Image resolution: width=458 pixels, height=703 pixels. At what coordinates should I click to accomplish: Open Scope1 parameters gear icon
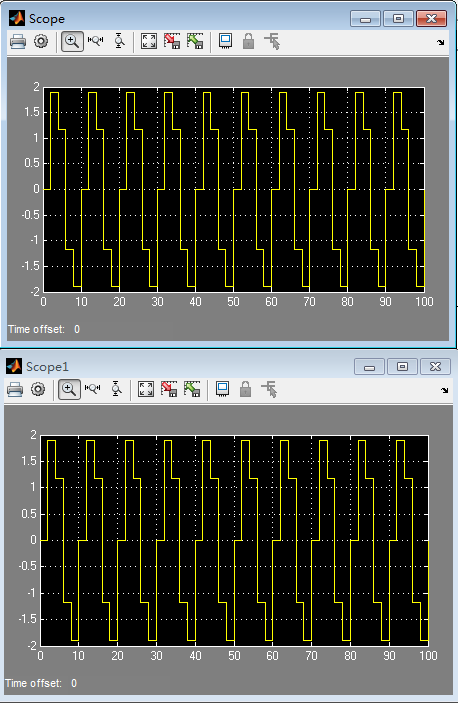[x=38, y=389]
